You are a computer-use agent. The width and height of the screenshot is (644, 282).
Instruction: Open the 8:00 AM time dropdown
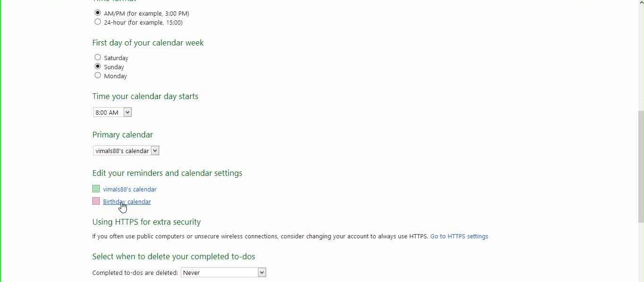click(x=109, y=112)
